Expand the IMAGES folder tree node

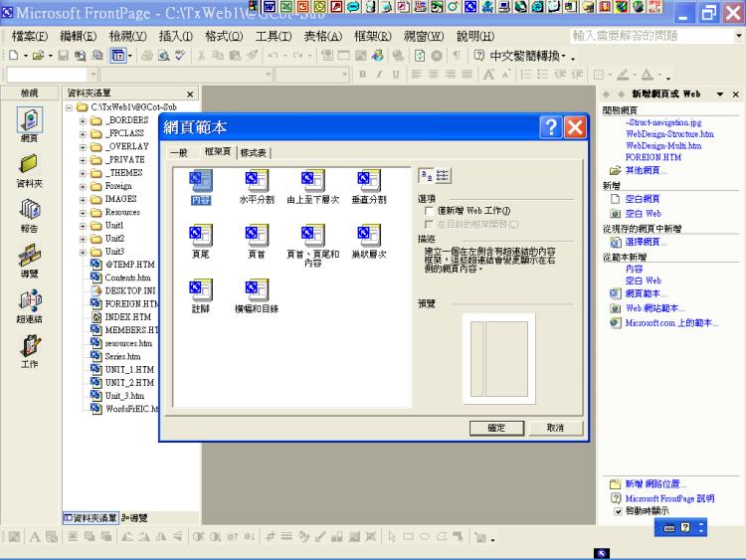[x=85, y=199]
